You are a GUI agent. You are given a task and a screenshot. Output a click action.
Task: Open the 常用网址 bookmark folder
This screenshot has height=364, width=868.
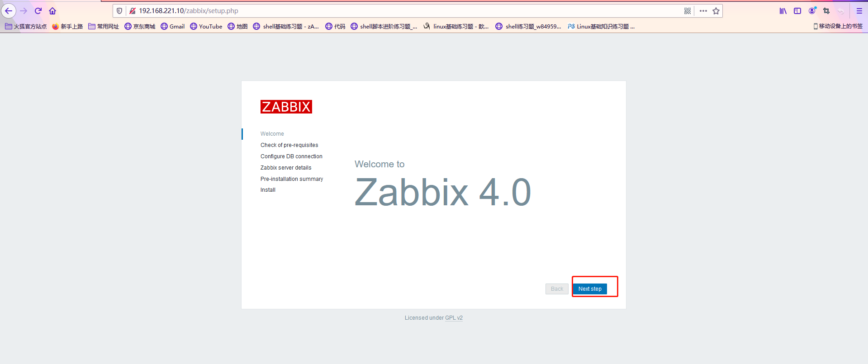pos(104,26)
